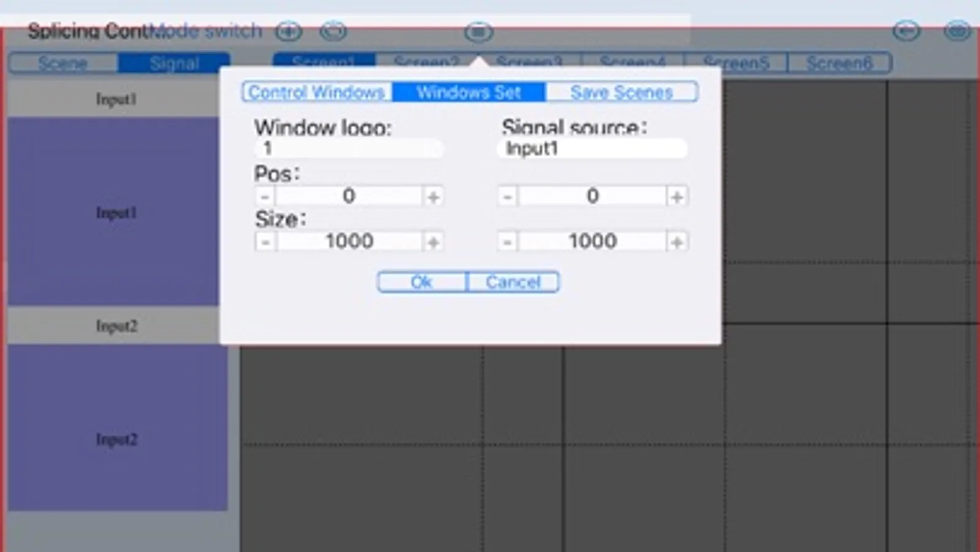This screenshot has width=980, height=552.
Task: Select the purple Input2 signal block
Action: click(x=117, y=427)
